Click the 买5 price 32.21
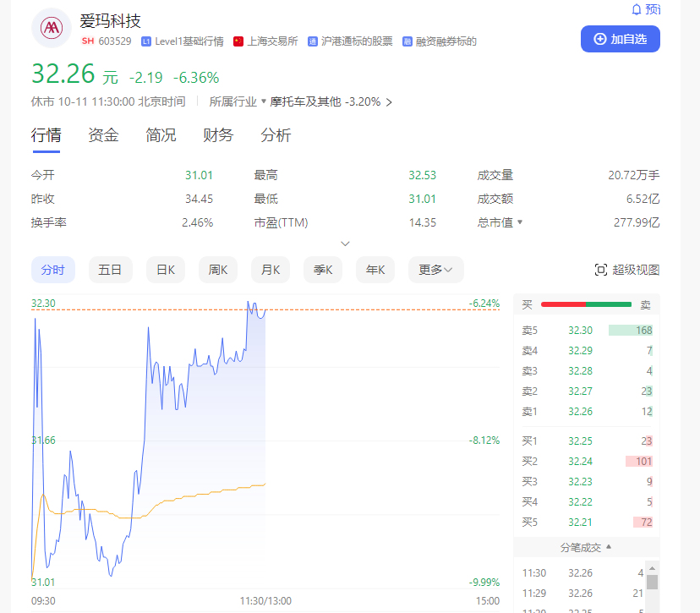 click(580, 523)
